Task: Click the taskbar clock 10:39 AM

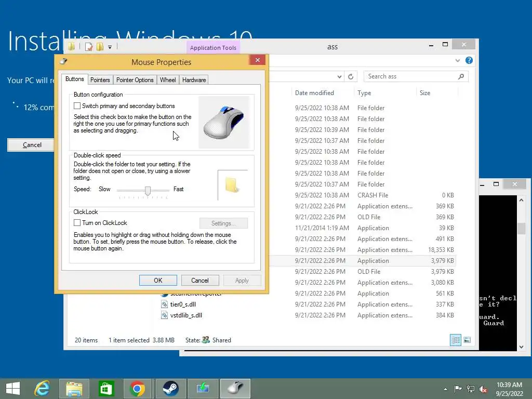Action: (509, 385)
